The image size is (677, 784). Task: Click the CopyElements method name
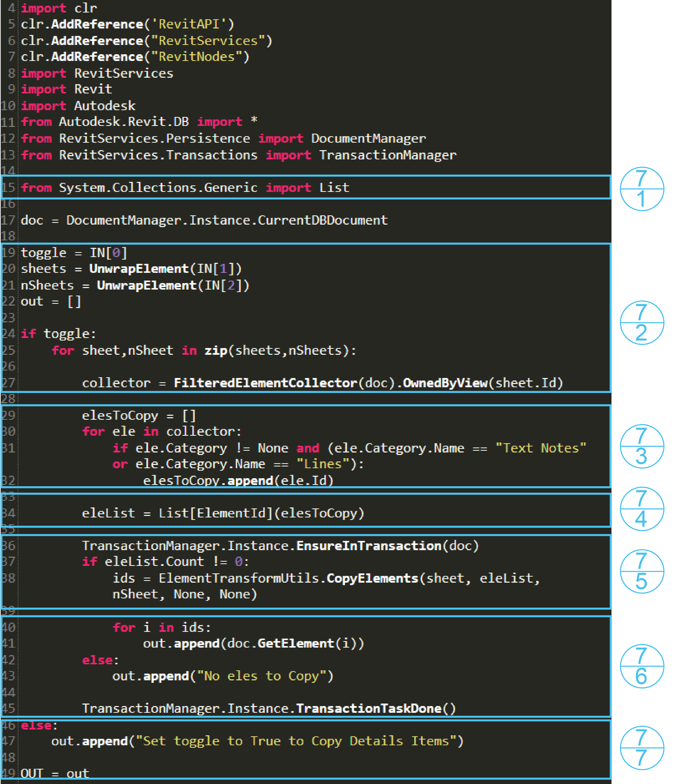coord(372,578)
